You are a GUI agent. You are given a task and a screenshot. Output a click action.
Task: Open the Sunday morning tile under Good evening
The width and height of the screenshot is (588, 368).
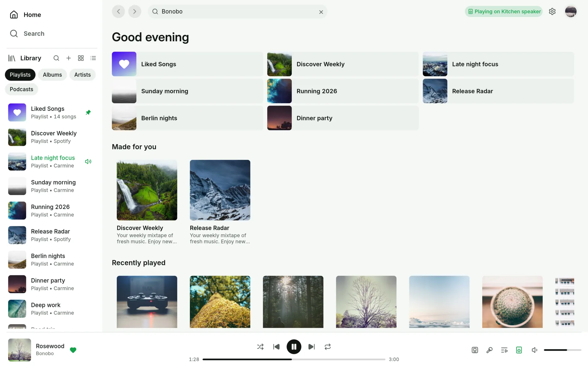coord(187,91)
